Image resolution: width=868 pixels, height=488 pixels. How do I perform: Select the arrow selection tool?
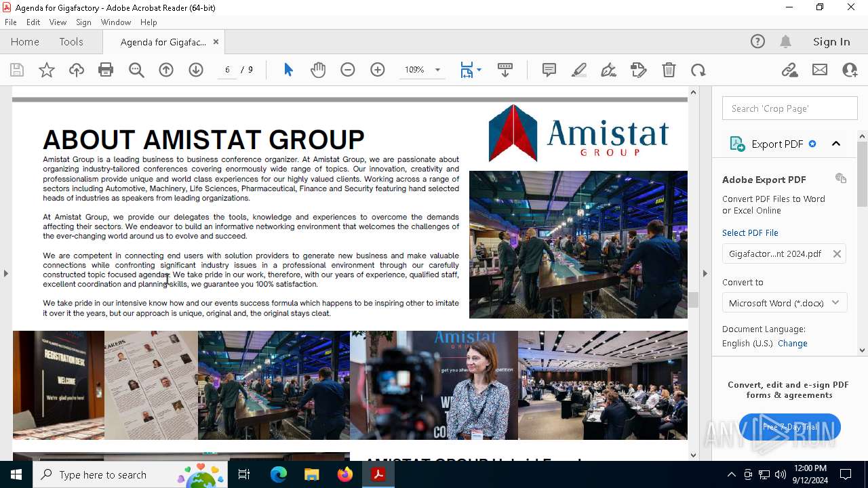[x=288, y=70]
